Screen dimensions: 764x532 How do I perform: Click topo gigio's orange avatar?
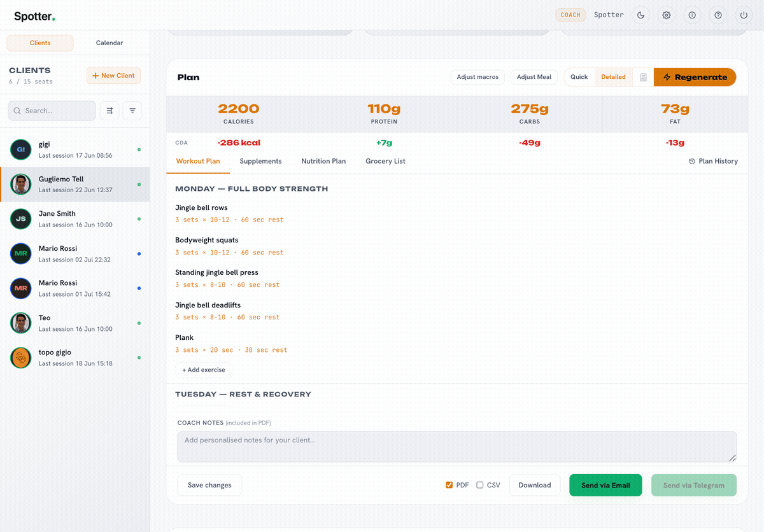pos(20,358)
